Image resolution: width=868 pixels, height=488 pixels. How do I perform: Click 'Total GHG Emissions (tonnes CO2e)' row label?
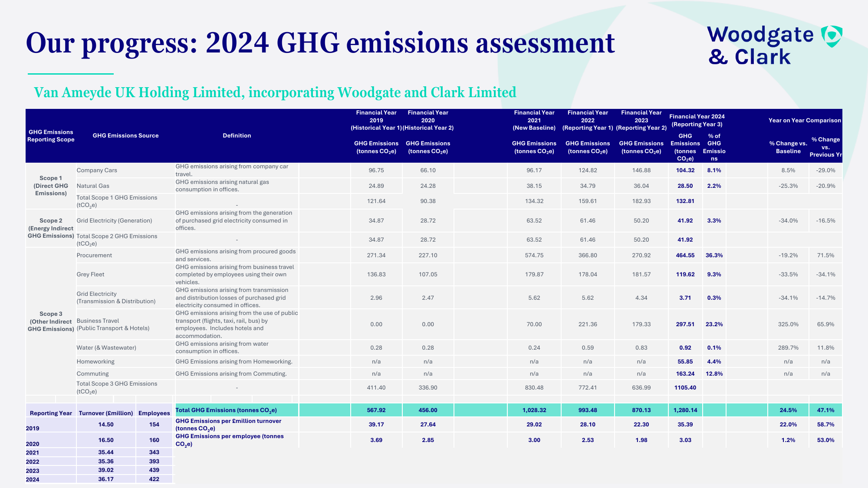tap(226, 410)
